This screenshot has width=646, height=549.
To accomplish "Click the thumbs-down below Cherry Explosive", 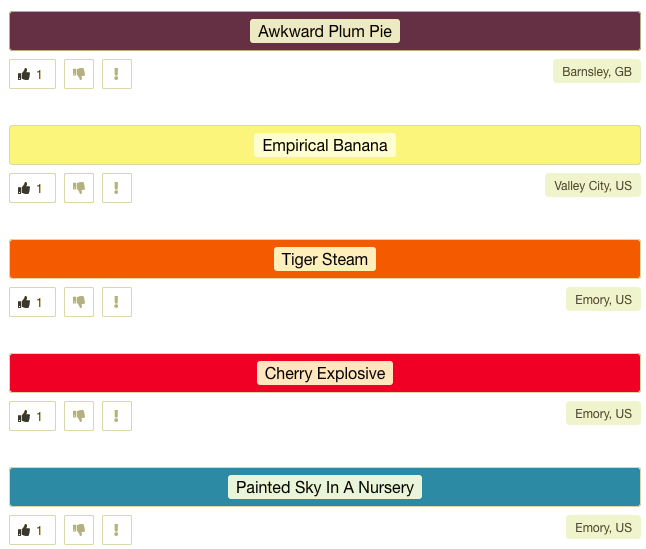I will point(79,416).
